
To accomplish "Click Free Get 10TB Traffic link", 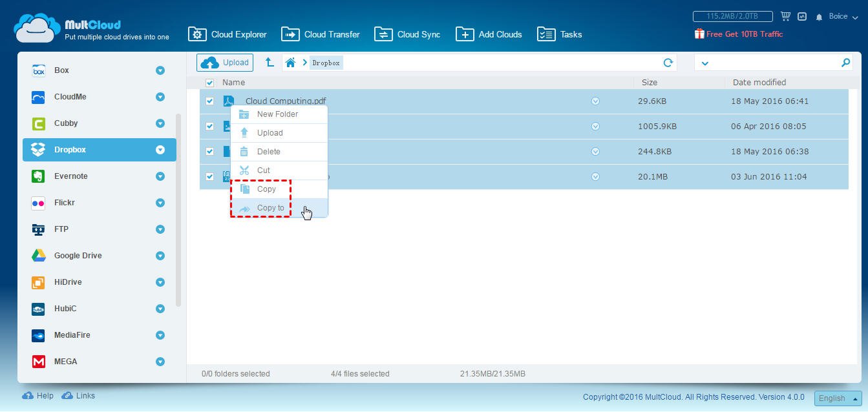I will 745,34.
